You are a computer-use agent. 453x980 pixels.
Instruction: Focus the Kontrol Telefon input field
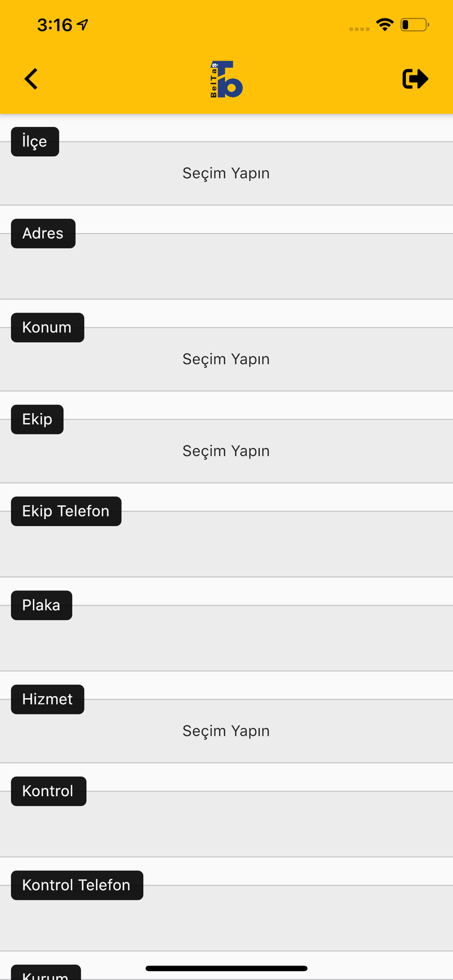coord(226,918)
